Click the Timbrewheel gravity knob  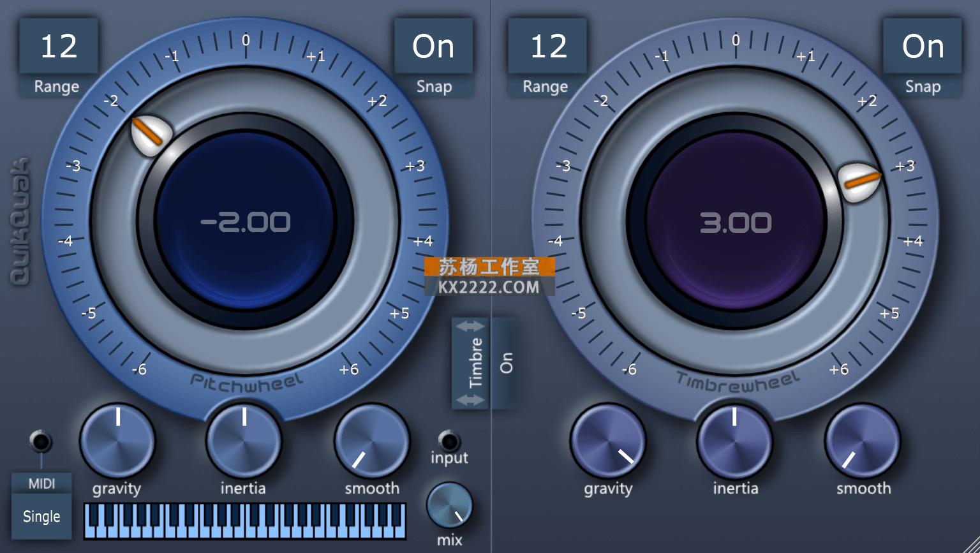pyautogui.click(x=607, y=441)
